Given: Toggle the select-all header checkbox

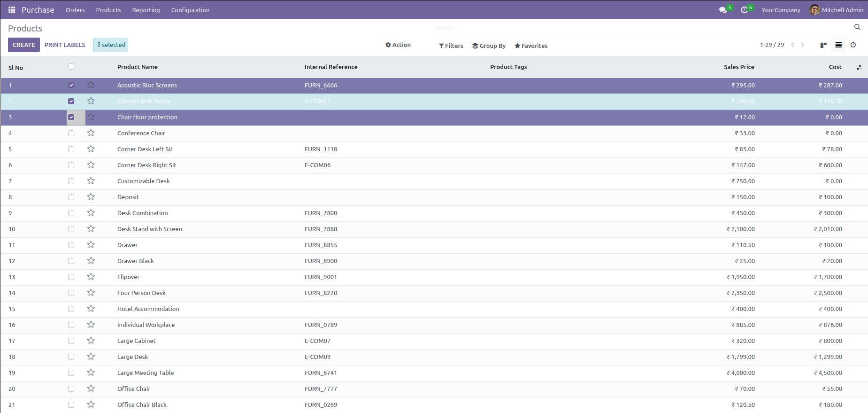Looking at the screenshot, I should coord(71,67).
